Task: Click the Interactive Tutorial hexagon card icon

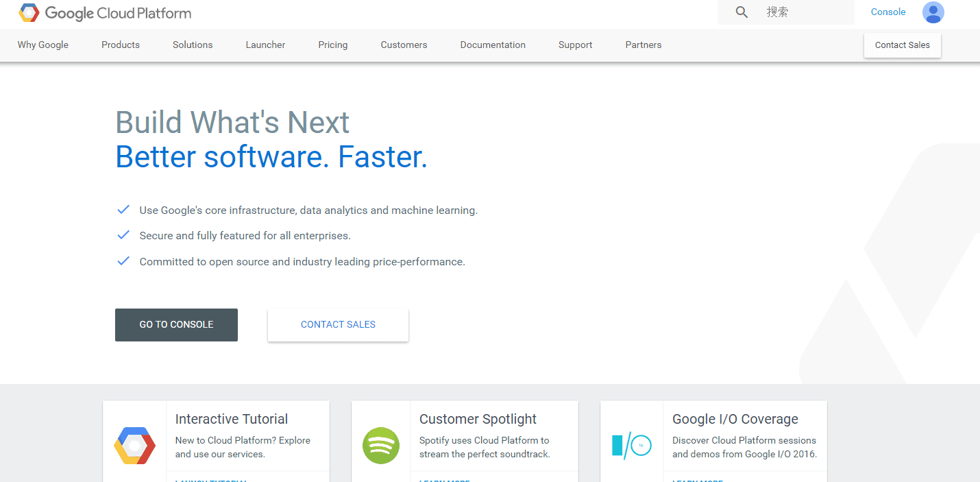Action: coord(134,446)
